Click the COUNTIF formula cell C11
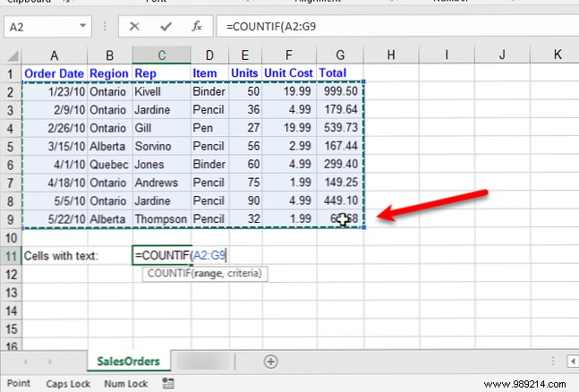Screen dimensions: 579x392 (x=162, y=256)
